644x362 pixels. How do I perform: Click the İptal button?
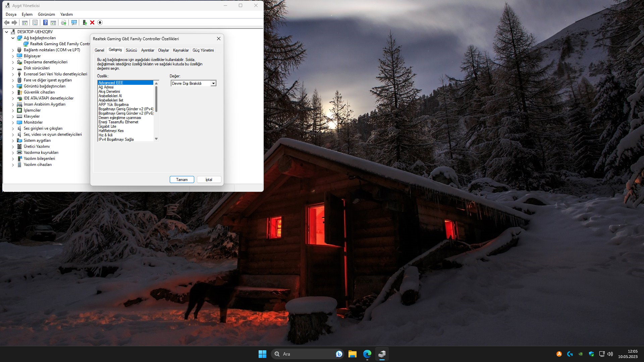(x=209, y=180)
